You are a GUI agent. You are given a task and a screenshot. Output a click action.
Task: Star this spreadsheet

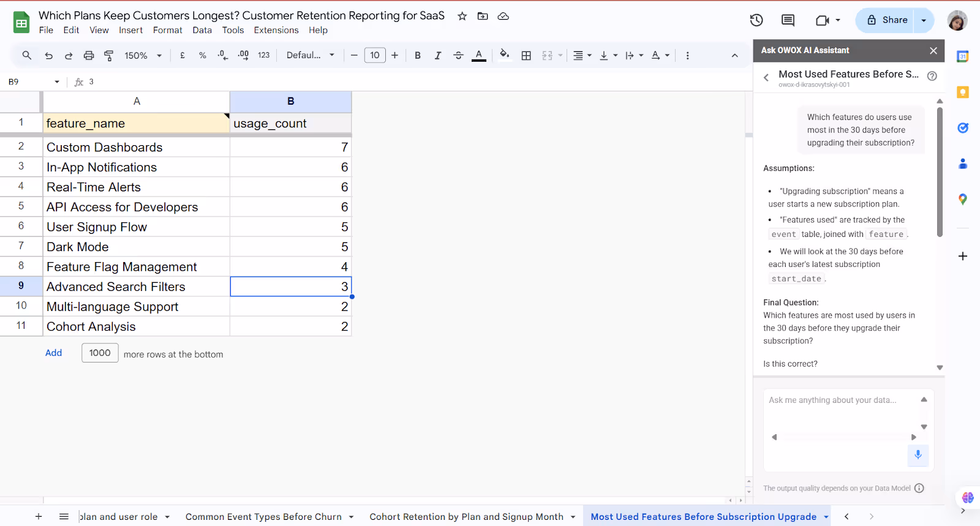tap(462, 16)
